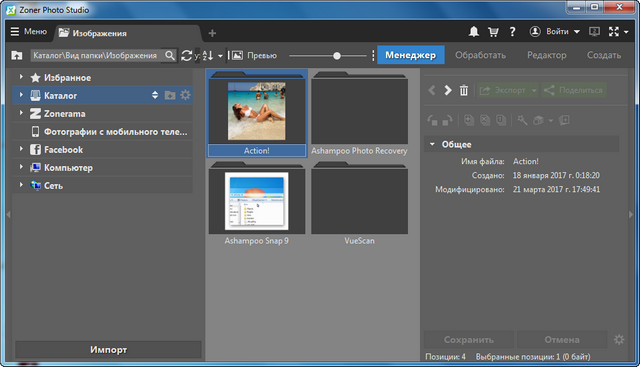
Task: Select Ashampoo Snap 9 folder
Action: [257, 203]
